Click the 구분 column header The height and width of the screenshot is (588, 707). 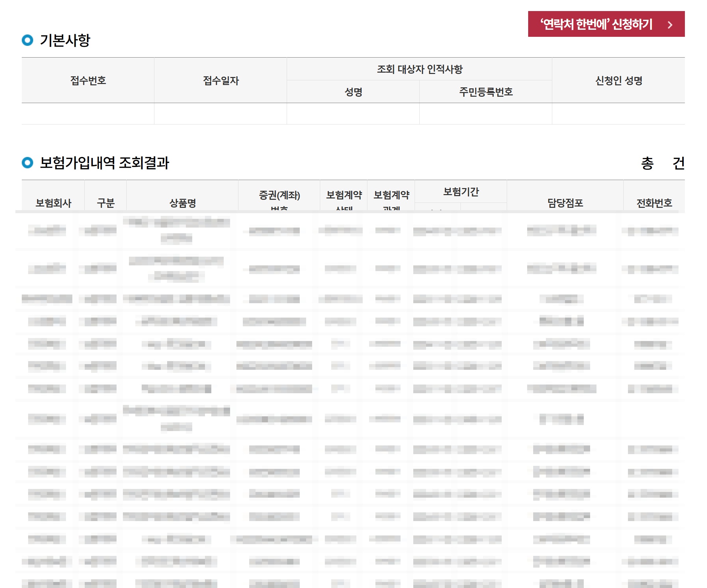click(105, 203)
